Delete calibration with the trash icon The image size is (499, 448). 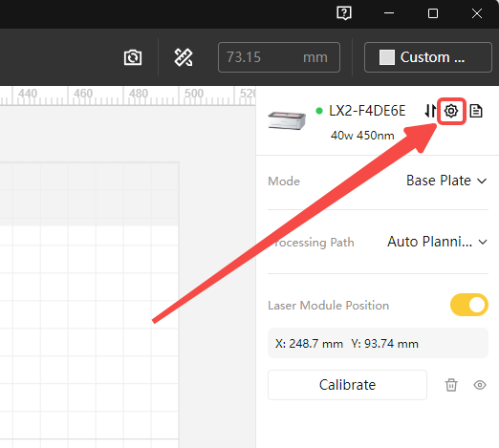(x=451, y=385)
